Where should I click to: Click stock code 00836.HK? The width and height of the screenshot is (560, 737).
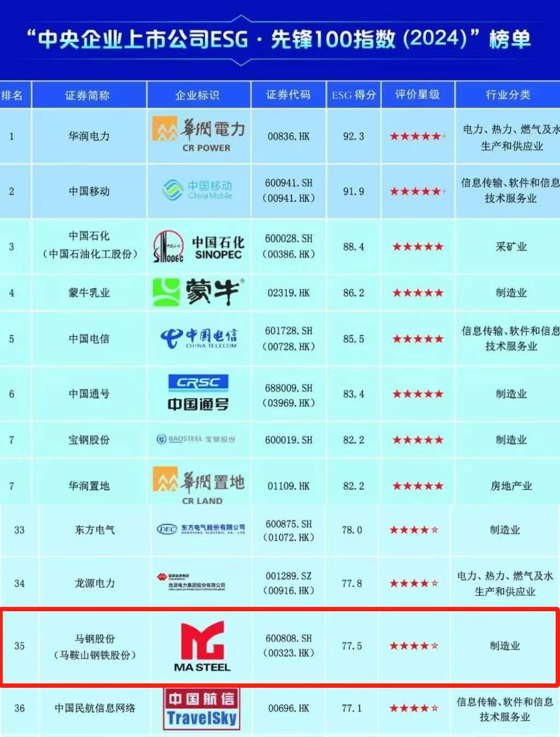tap(289, 136)
